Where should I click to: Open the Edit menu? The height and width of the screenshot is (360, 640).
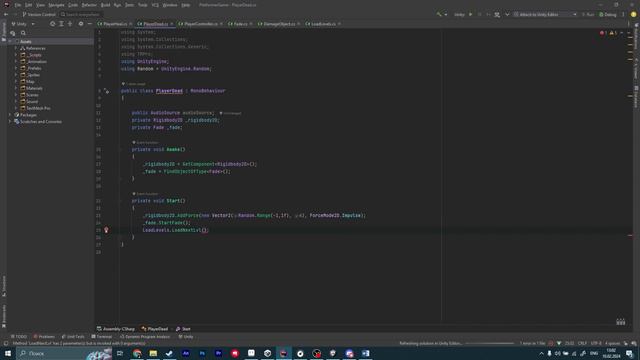(29, 5)
